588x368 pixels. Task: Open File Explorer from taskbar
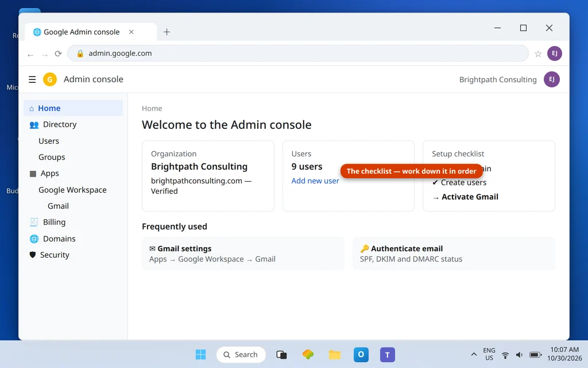pyautogui.click(x=335, y=354)
